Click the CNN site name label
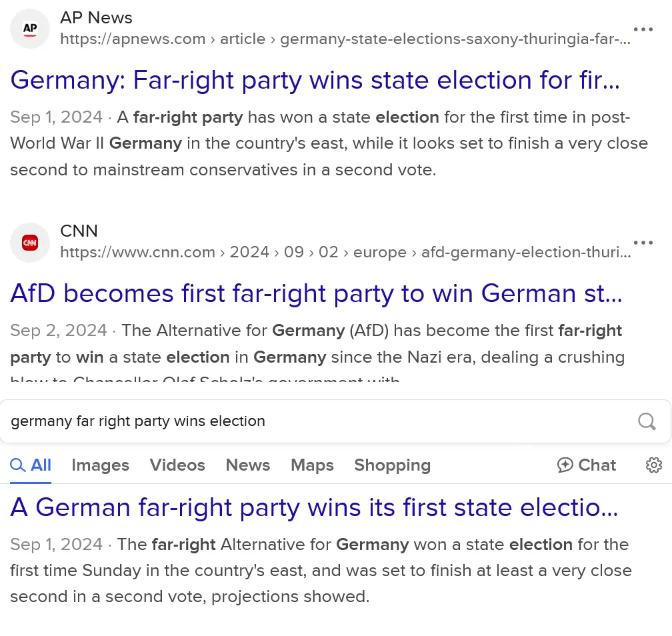Image resolution: width=672 pixels, height=636 pixels. tap(79, 231)
